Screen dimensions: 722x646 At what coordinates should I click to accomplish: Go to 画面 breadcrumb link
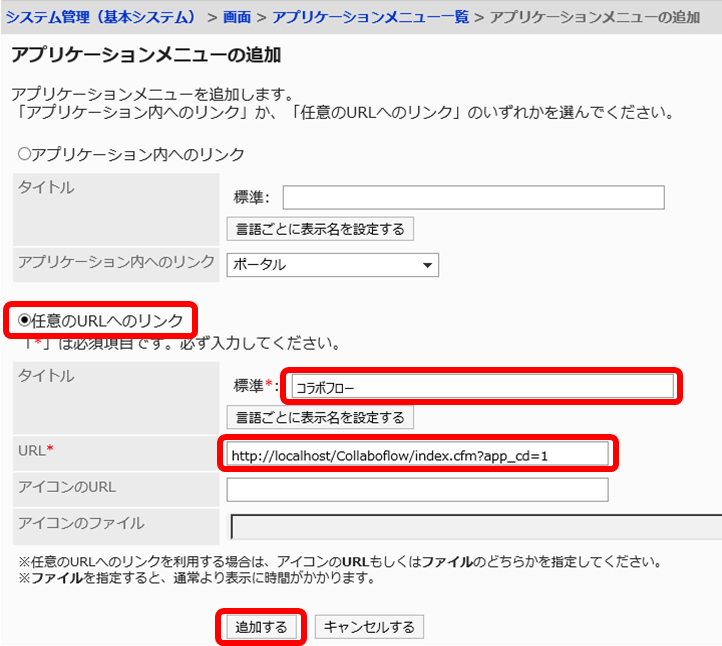[237, 17]
